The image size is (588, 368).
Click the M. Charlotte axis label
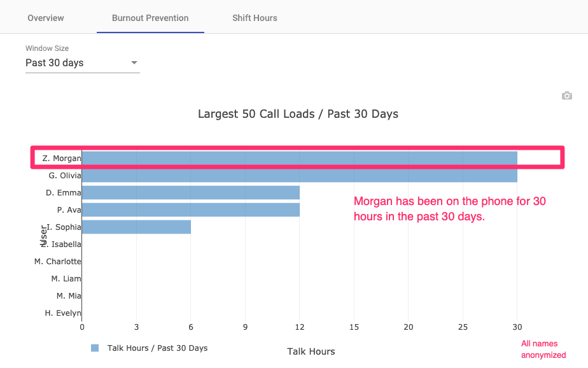57,261
